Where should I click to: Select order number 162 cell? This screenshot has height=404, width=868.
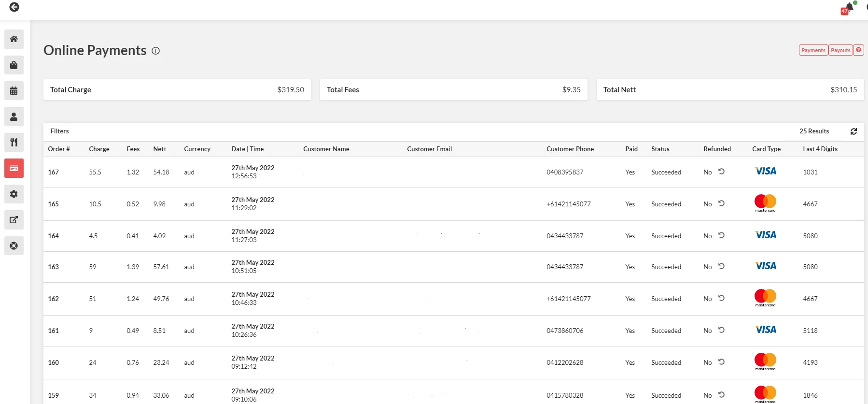click(54, 299)
